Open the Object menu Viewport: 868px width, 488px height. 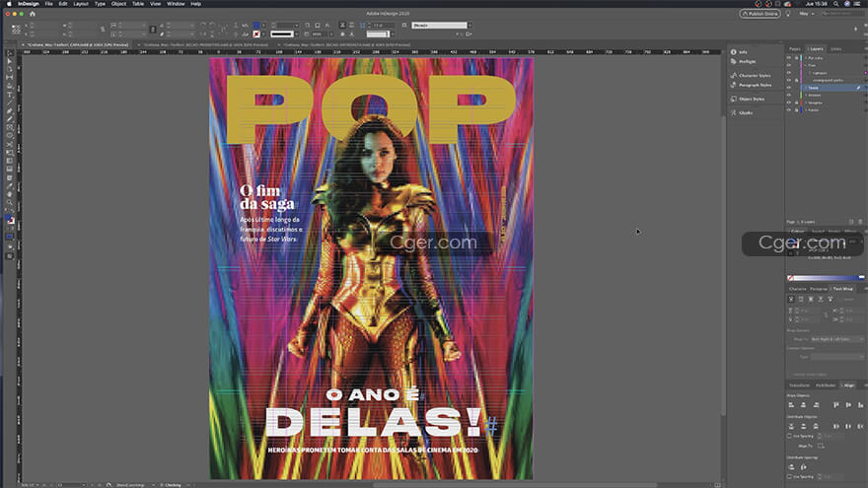[x=118, y=4]
